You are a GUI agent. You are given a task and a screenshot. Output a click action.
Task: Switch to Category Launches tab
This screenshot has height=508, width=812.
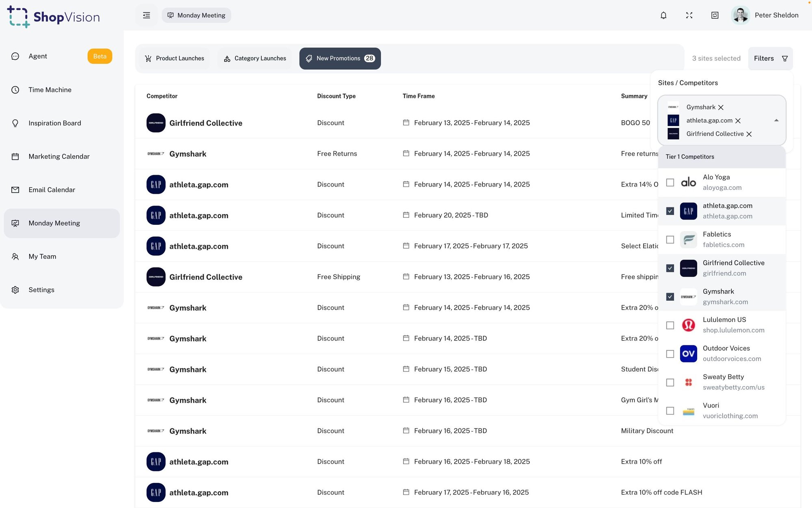[x=255, y=59]
